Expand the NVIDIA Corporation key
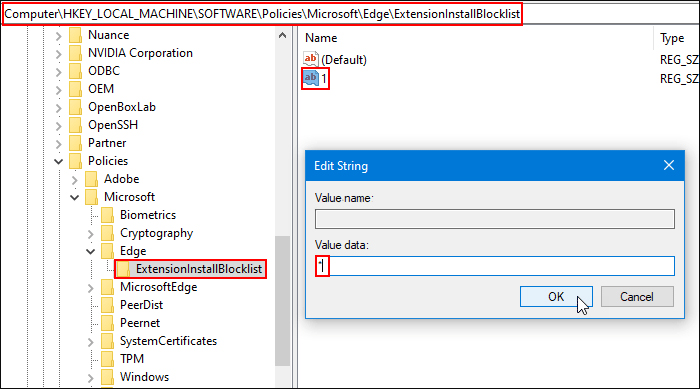Image resolution: width=700 pixels, height=389 pixels. 58,54
